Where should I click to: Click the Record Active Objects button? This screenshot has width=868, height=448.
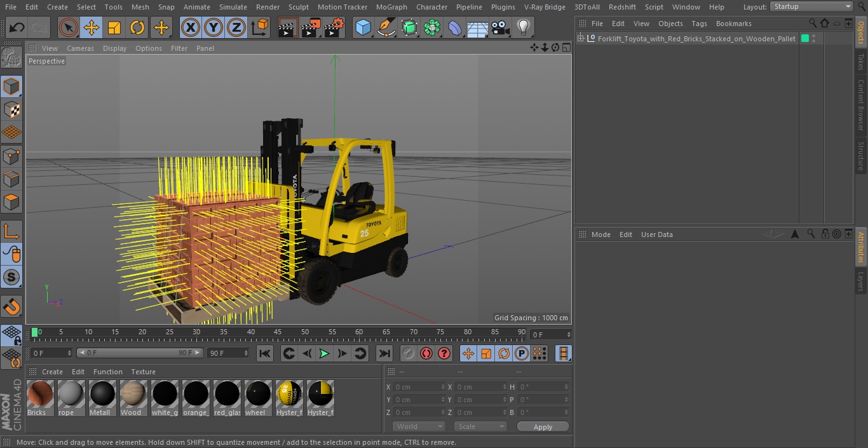tap(409, 353)
